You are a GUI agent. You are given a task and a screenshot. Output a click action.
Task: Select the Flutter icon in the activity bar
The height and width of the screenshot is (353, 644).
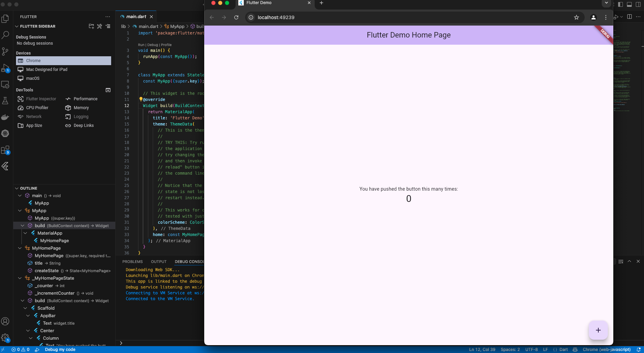[5, 166]
